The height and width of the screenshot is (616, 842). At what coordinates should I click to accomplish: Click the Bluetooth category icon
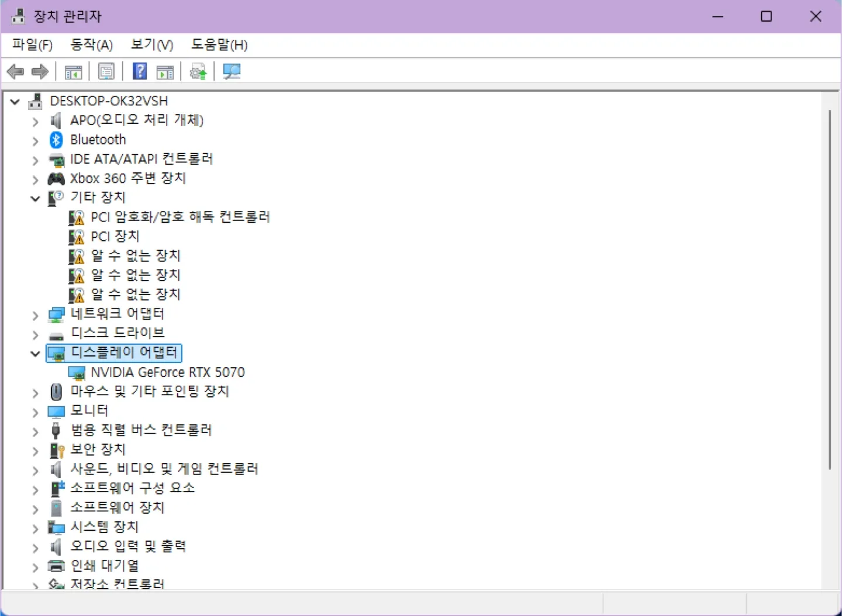pos(56,140)
